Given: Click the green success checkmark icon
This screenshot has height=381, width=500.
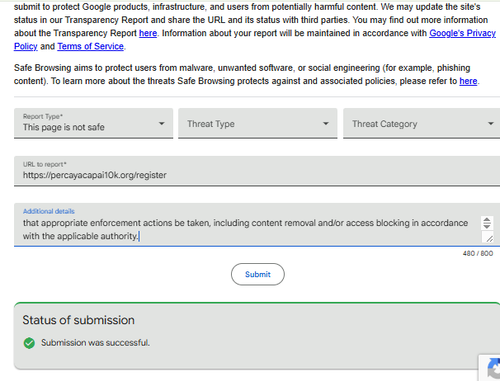Looking at the screenshot, I should coord(29,343).
